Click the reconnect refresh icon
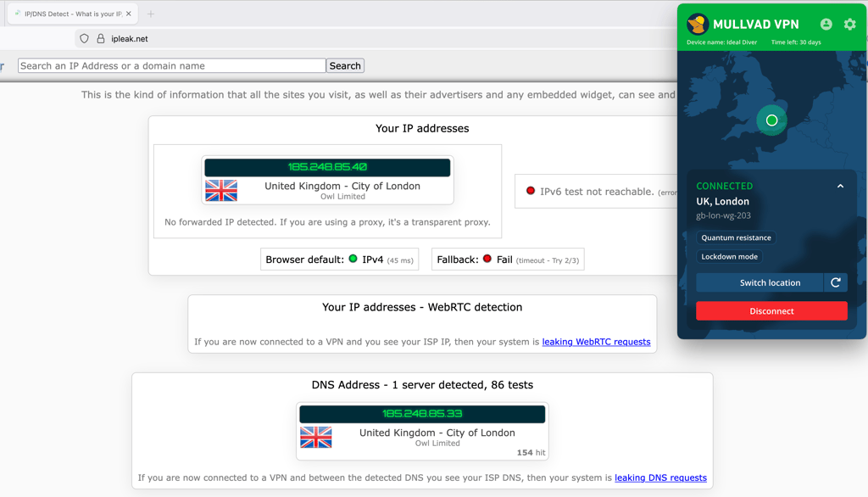 pos(836,282)
